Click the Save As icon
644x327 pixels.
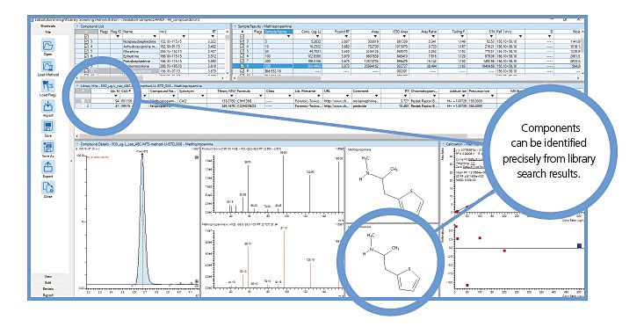click(x=48, y=147)
